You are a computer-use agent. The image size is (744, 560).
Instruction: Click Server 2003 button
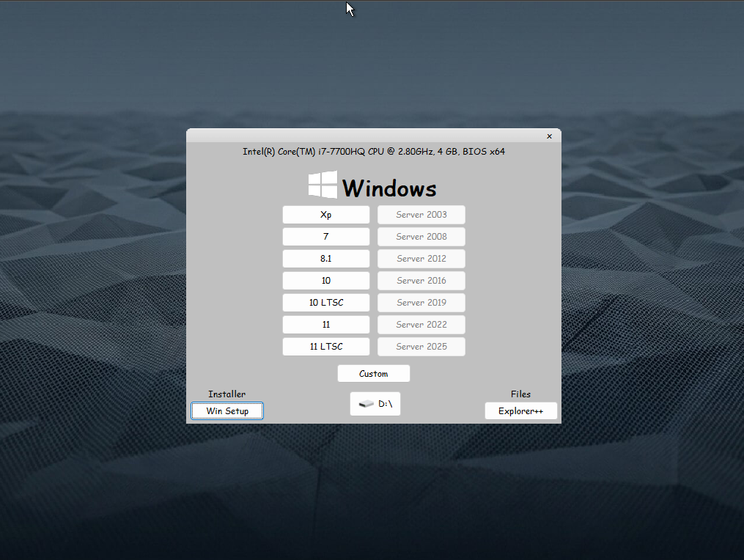(x=421, y=215)
